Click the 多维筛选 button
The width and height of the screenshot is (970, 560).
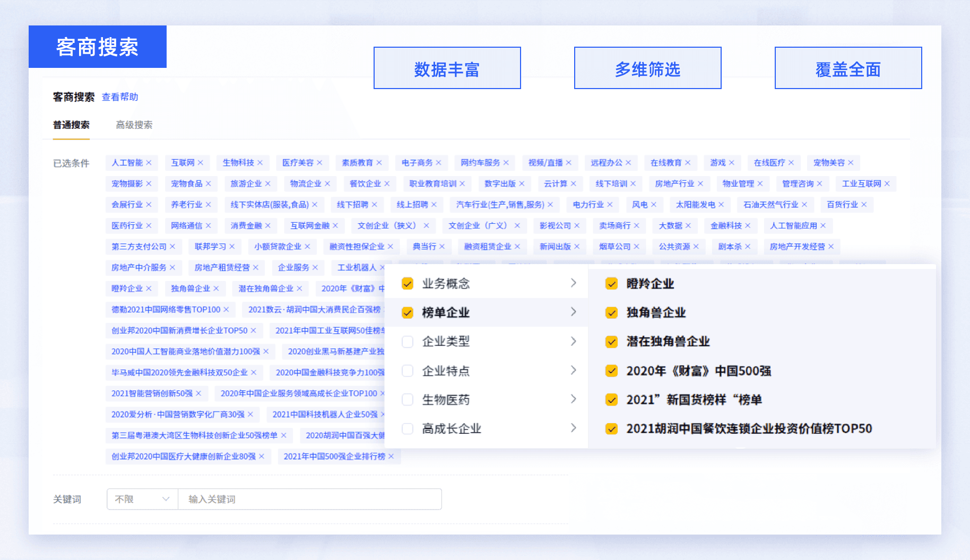647,68
